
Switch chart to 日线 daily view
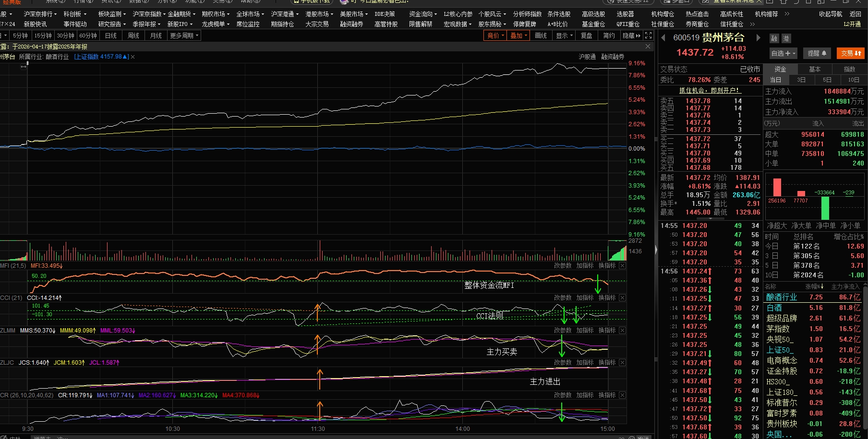[111, 36]
